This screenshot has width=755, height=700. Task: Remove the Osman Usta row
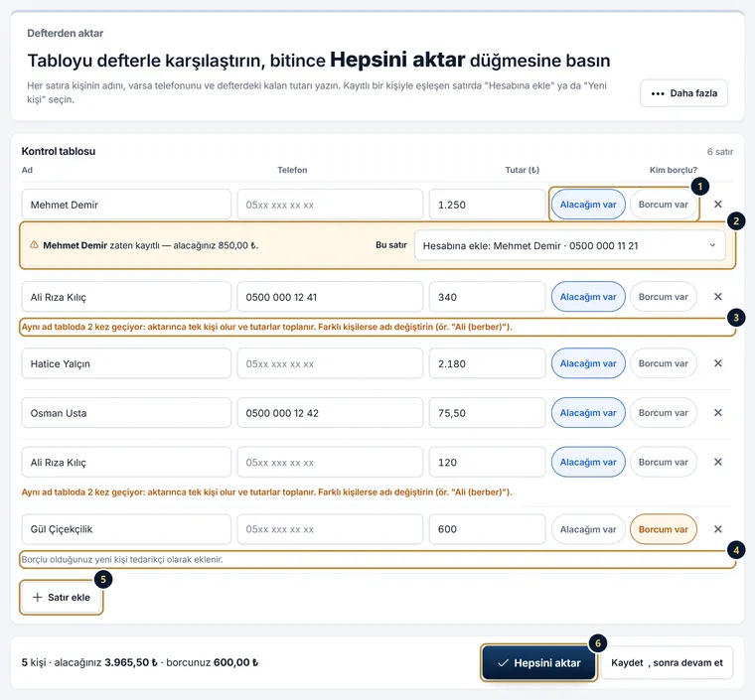click(x=717, y=413)
